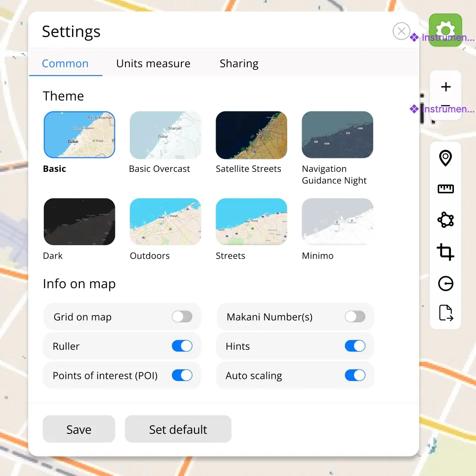This screenshot has width=476, height=476.
Task: Enable the Grid on map toggle
Action: click(x=182, y=317)
